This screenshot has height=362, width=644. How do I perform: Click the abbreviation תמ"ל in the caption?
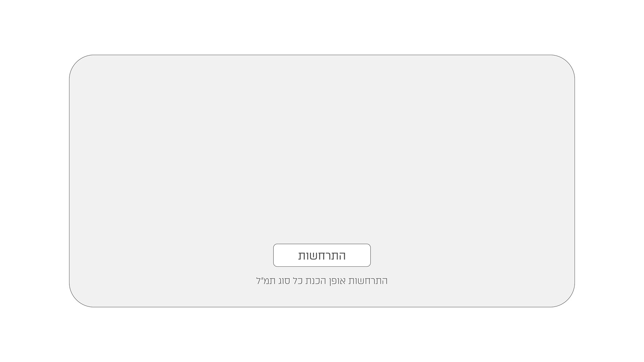click(x=265, y=281)
